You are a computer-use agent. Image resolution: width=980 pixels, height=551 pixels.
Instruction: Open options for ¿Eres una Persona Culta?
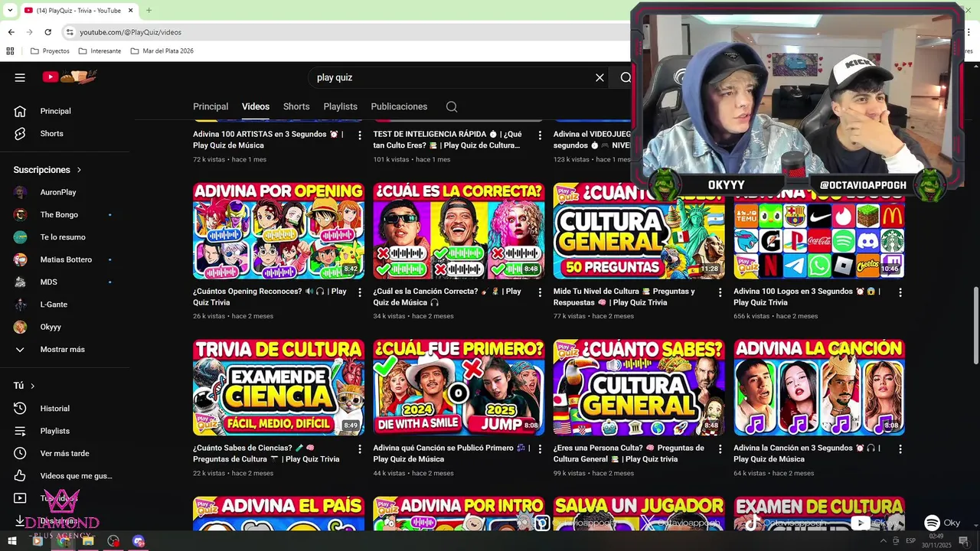pos(720,449)
